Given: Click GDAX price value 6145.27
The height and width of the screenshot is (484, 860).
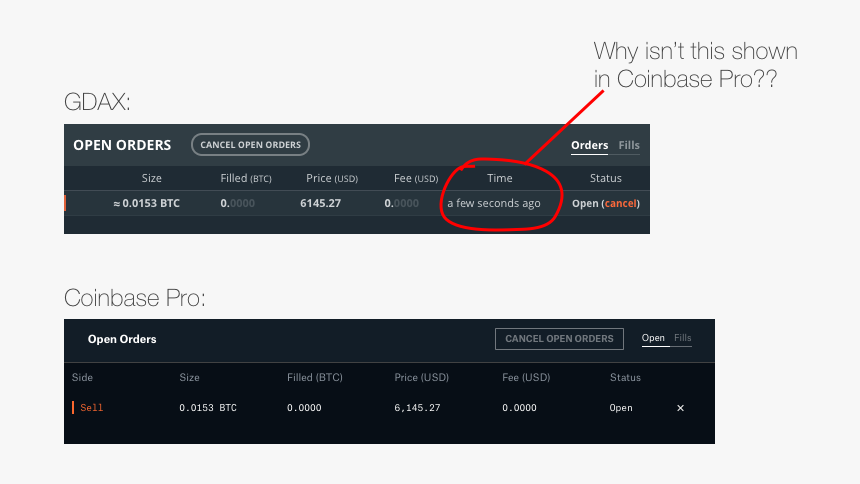Looking at the screenshot, I should (x=320, y=204).
